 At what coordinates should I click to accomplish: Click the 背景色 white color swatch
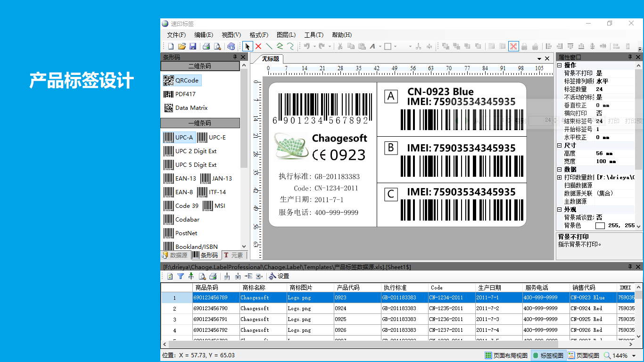(600, 226)
